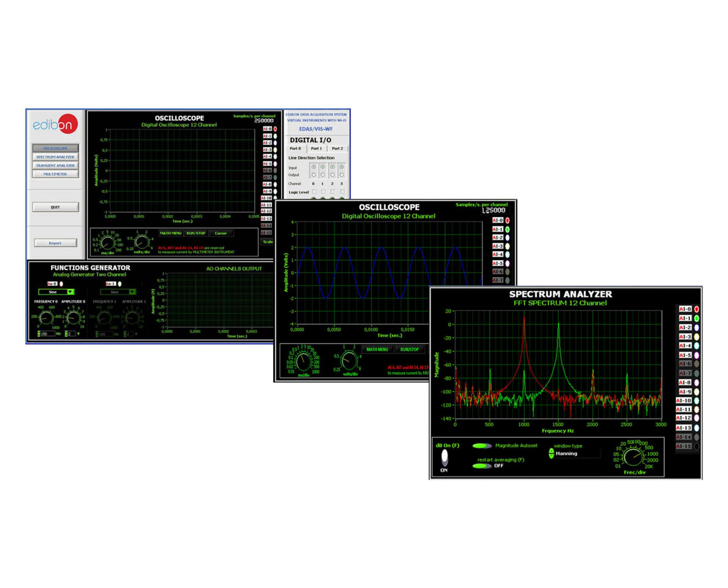
Task: Click the Ao-0 output LED in Functions Generator
Action: 61,284
